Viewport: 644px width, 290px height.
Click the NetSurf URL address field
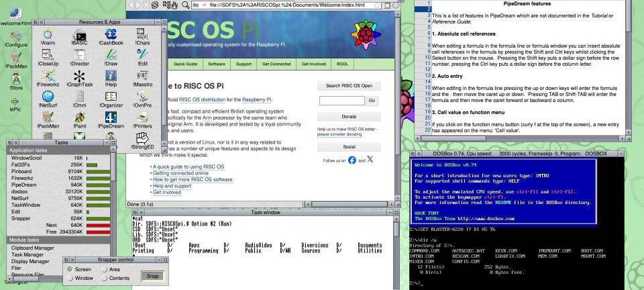pos(287,5)
